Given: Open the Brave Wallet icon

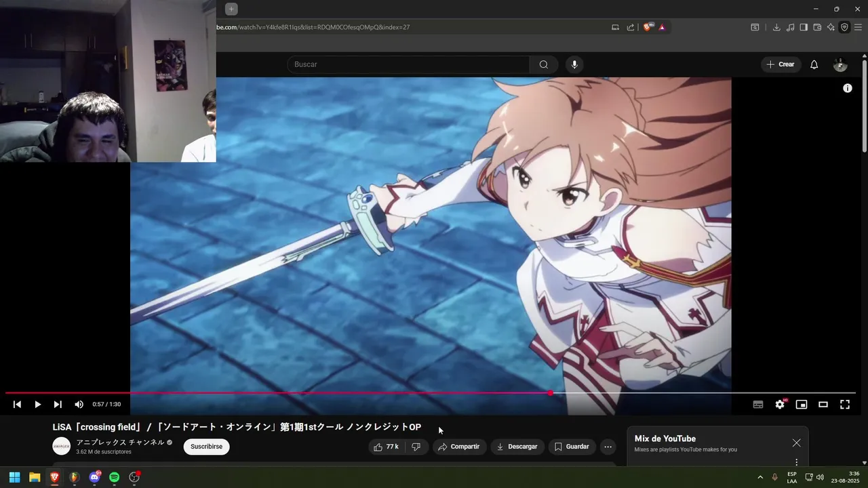Looking at the screenshot, I should pos(817,27).
